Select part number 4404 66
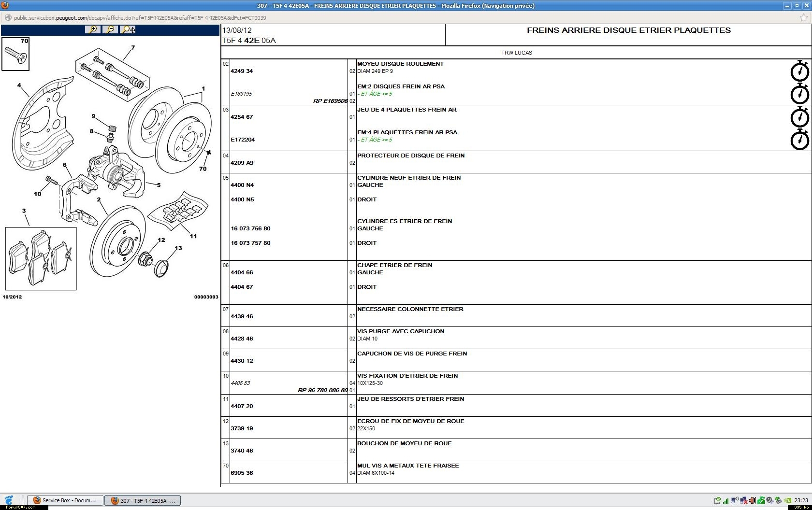The width and height of the screenshot is (812, 510). pos(242,272)
